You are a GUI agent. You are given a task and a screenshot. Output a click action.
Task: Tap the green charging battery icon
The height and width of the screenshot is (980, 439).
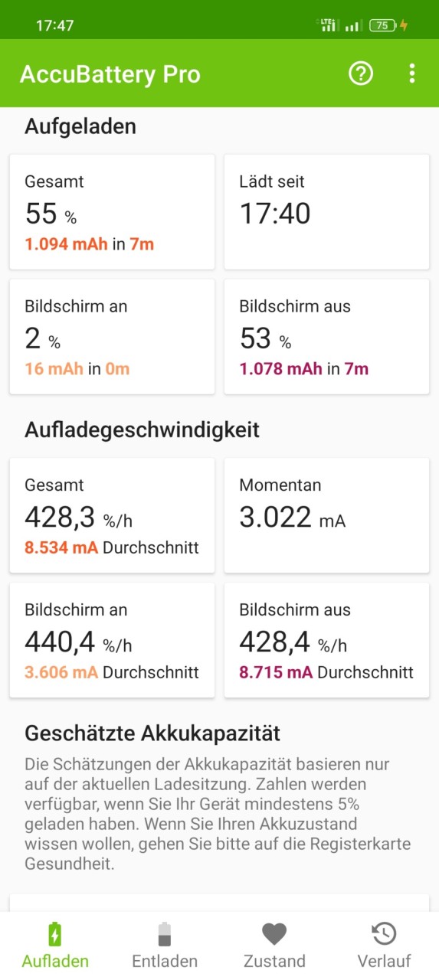55,934
